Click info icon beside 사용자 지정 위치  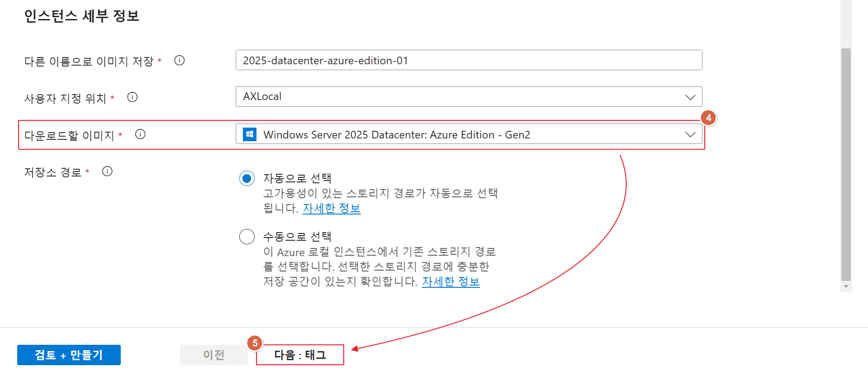(x=133, y=97)
